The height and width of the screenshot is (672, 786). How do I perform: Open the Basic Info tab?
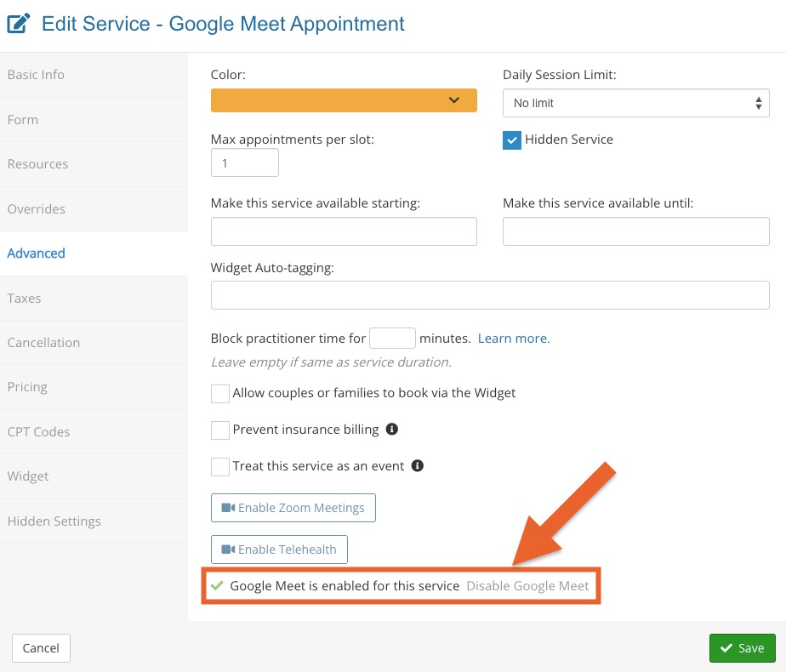point(94,75)
